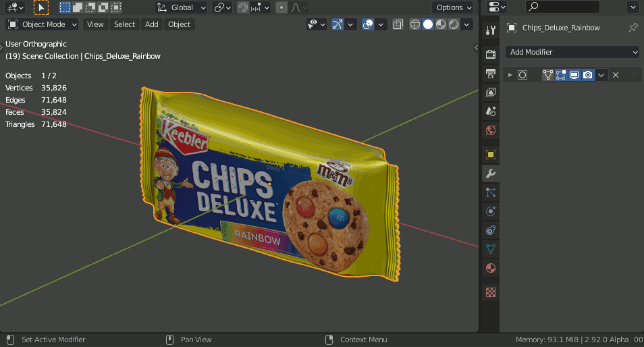Click the properties search field
This screenshot has height=347, width=644.
[x=562, y=7]
